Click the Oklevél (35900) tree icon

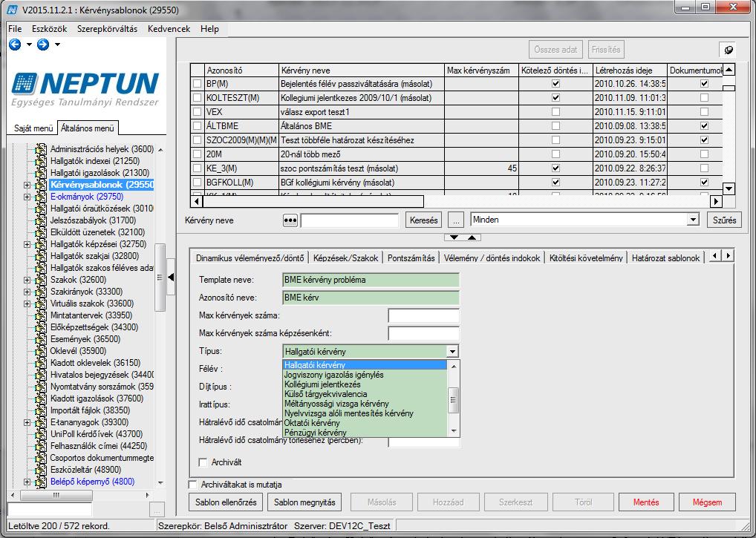pos(42,351)
